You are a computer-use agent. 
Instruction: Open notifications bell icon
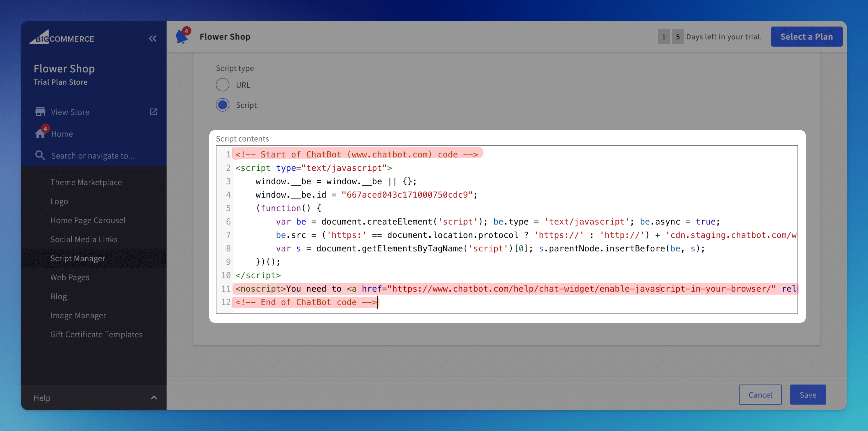(182, 36)
